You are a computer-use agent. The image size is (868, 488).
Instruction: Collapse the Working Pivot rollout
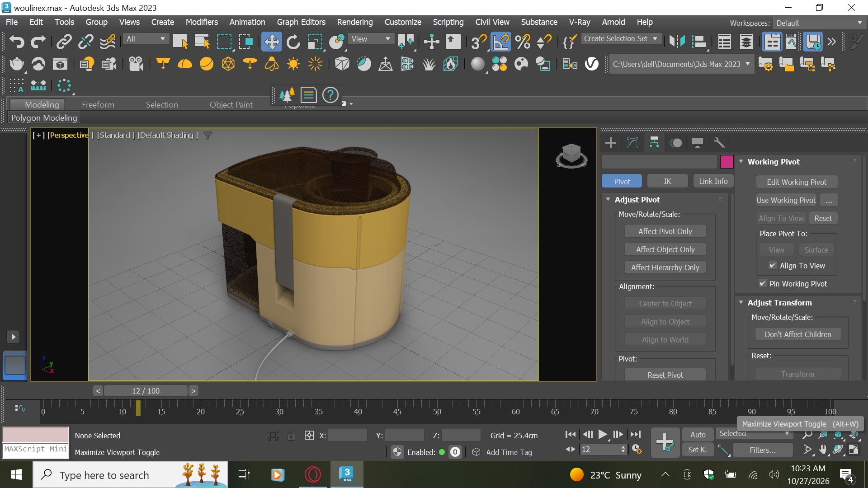[741, 161]
